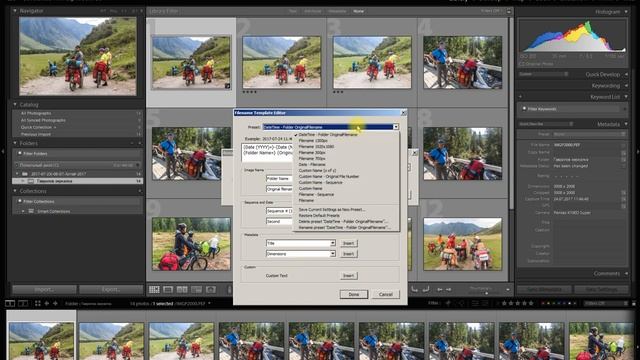This screenshot has height=360, width=640.
Task: Collapse the Histogram panel
Action: coord(626,12)
